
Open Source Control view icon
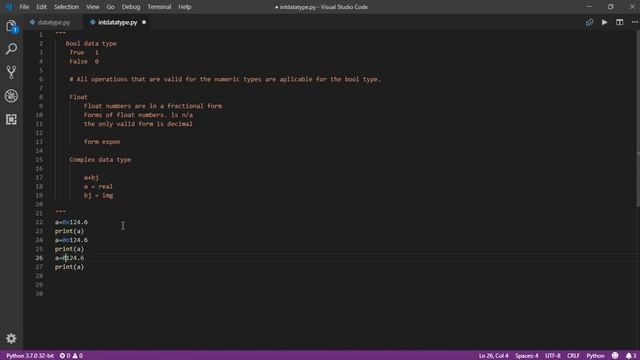tap(11, 72)
